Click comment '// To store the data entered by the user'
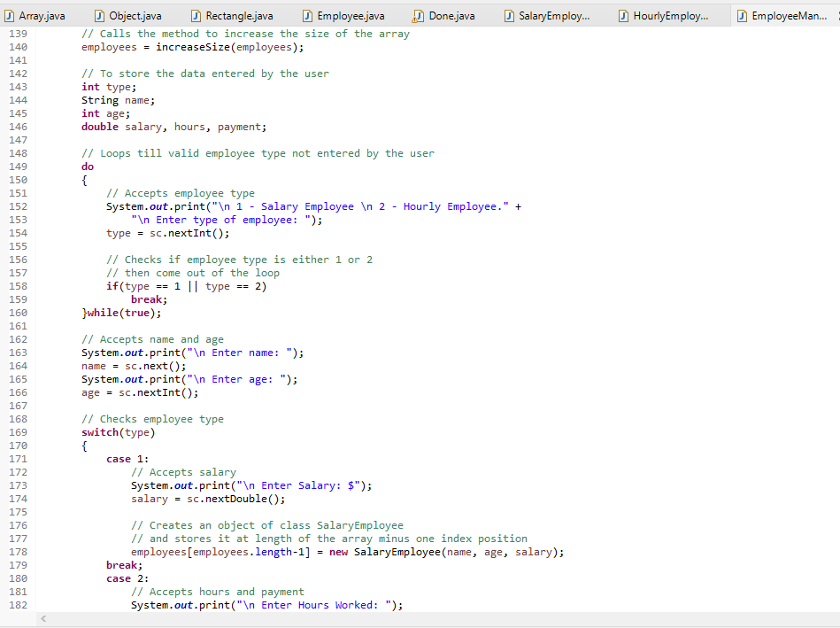The width and height of the screenshot is (840, 628). click(205, 74)
